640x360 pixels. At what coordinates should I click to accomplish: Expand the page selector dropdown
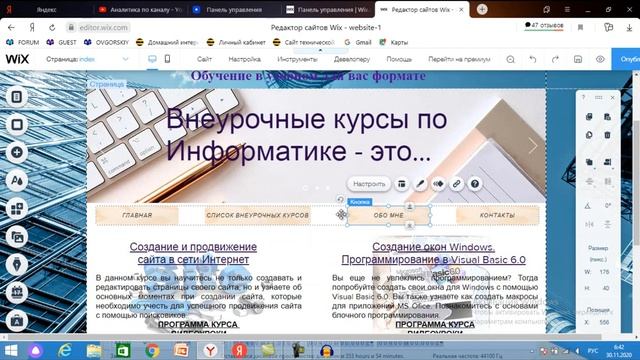click(x=125, y=59)
